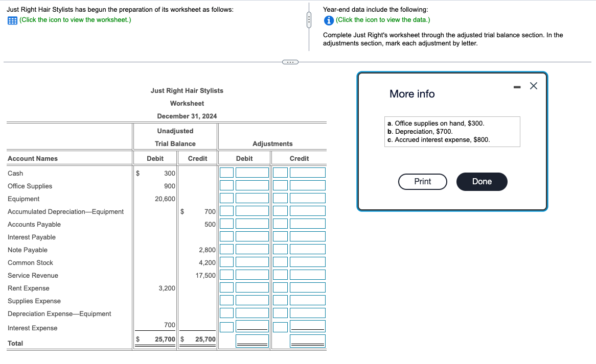This screenshot has width=596, height=364.
Task: Select Office Supplies credit amount field
Action: point(308,186)
